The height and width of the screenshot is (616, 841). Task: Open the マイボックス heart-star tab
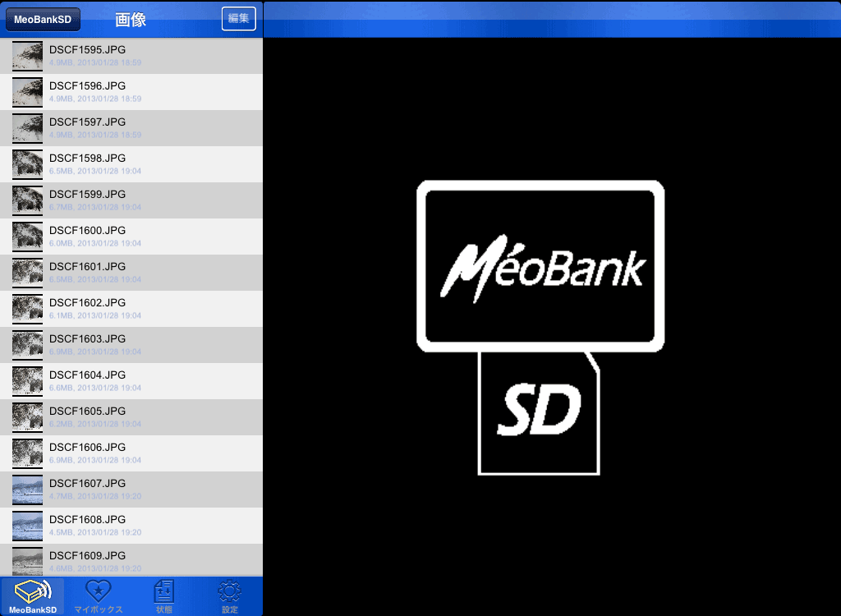[99, 596]
